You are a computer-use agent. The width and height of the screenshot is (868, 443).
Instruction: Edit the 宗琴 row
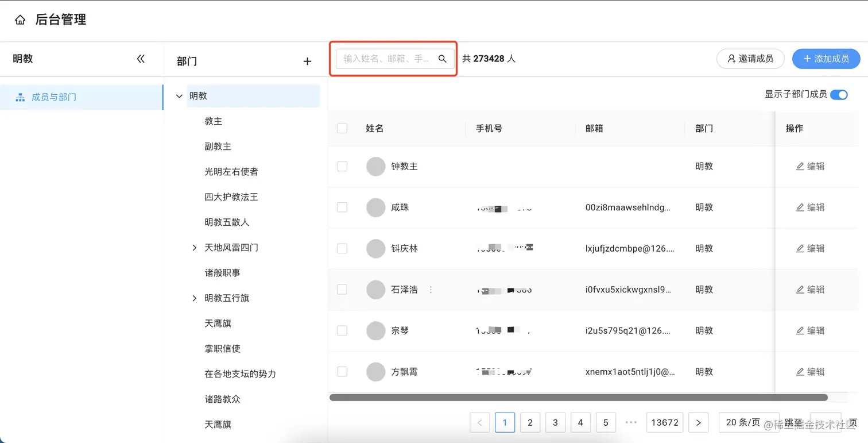coord(810,330)
